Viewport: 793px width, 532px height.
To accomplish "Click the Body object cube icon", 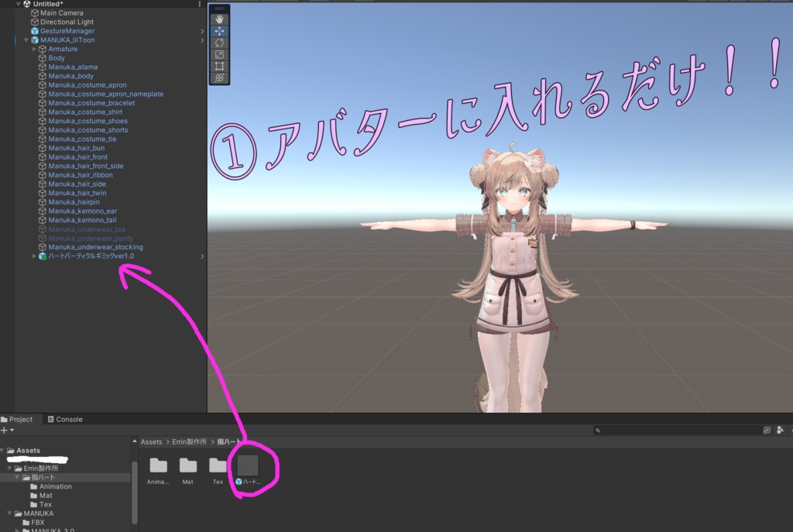I will click(x=43, y=58).
